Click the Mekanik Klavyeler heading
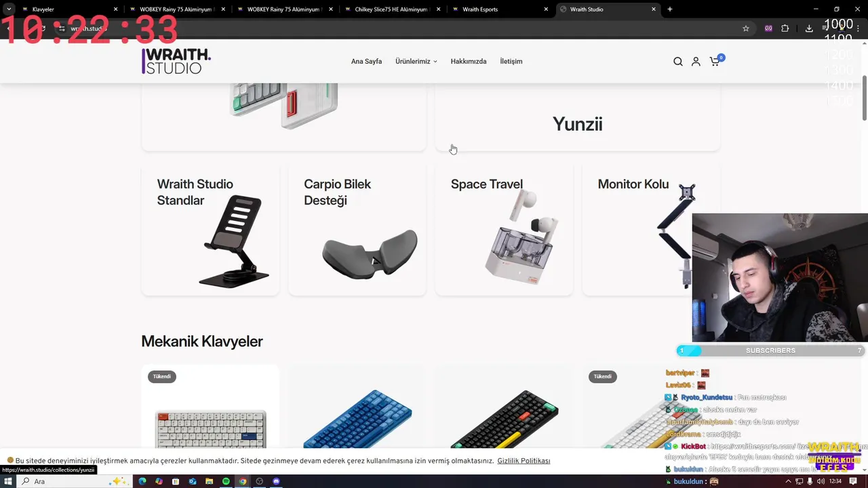 [x=202, y=342]
